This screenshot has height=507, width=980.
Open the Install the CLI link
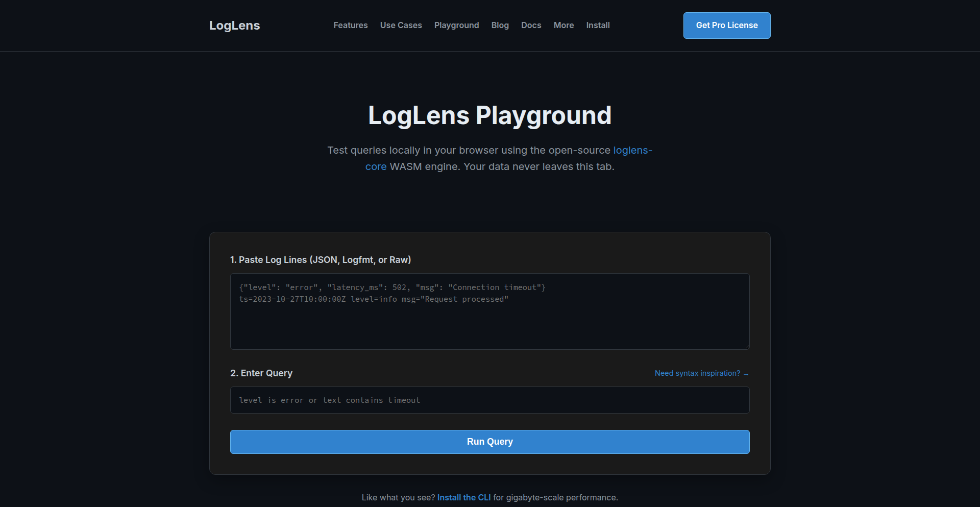pos(463,497)
